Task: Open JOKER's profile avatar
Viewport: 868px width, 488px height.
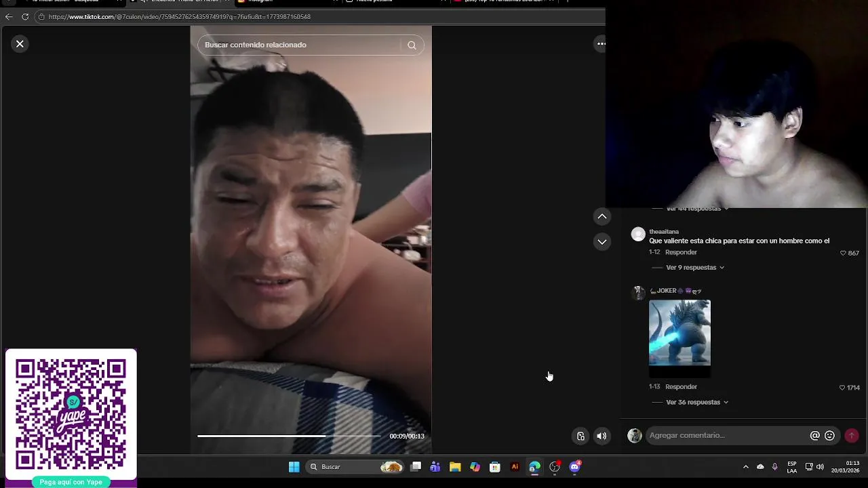Action: [x=638, y=293]
